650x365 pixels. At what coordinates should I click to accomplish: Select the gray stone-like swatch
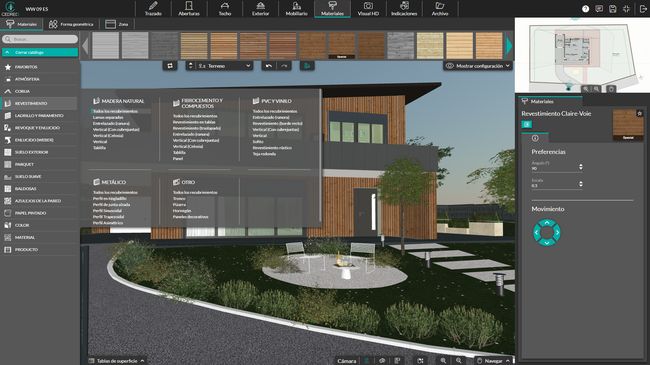pyautogui.click(x=400, y=46)
